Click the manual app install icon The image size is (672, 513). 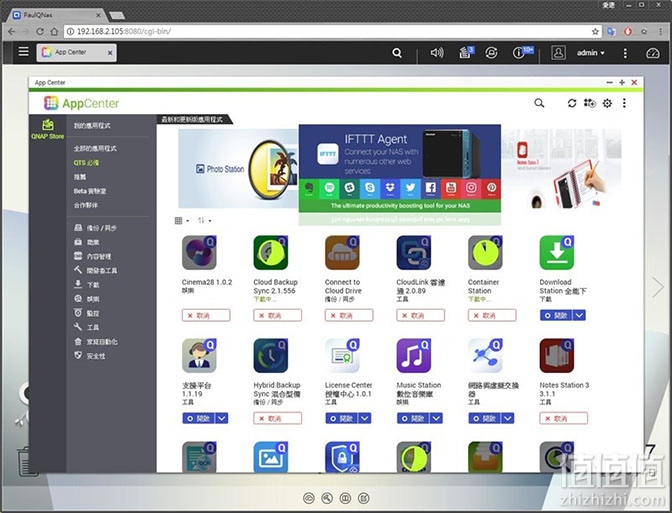tap(590, 103)
